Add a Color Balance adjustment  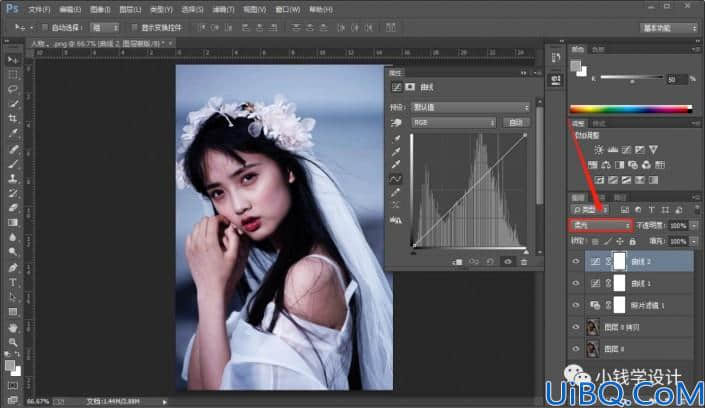(x=606, y=165)
